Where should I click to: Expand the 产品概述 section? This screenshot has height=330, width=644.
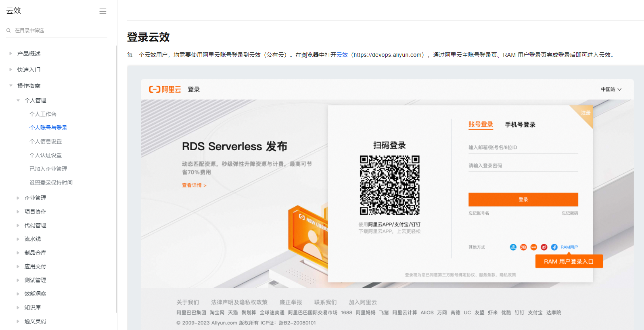[11, 53]
